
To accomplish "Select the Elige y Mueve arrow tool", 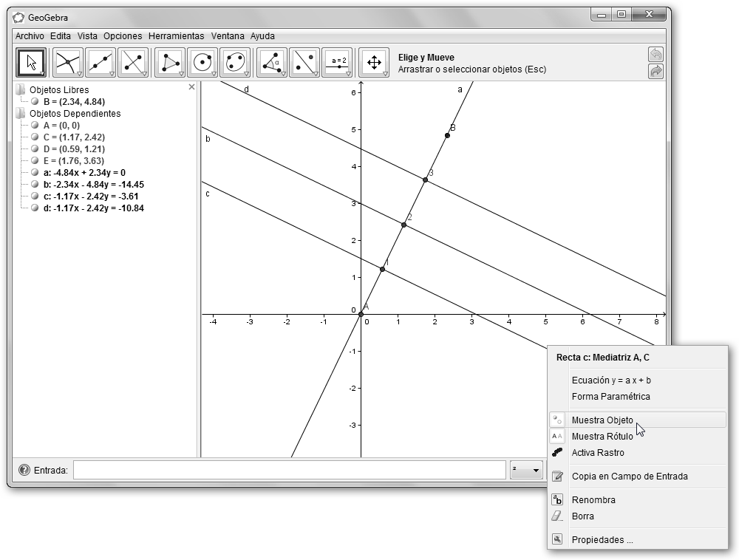I will pyautogui.click(x=31, y=63).
